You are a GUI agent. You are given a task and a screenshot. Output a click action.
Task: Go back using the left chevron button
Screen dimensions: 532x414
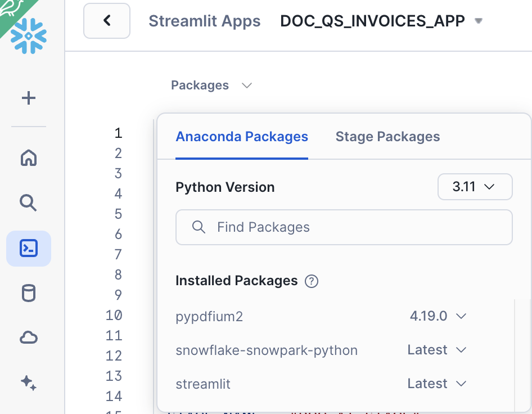pos(107,21)
